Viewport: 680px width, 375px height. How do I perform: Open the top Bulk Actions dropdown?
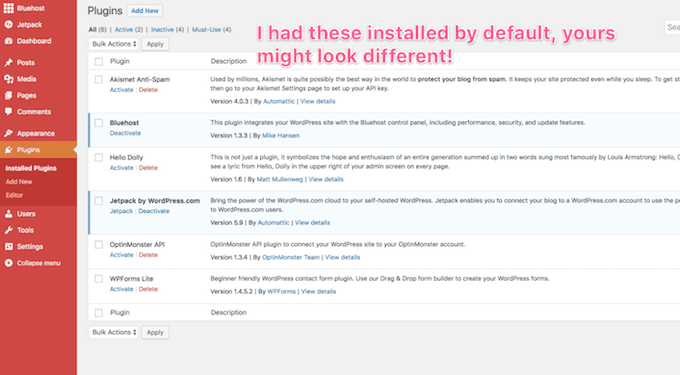tap(114, 44)
